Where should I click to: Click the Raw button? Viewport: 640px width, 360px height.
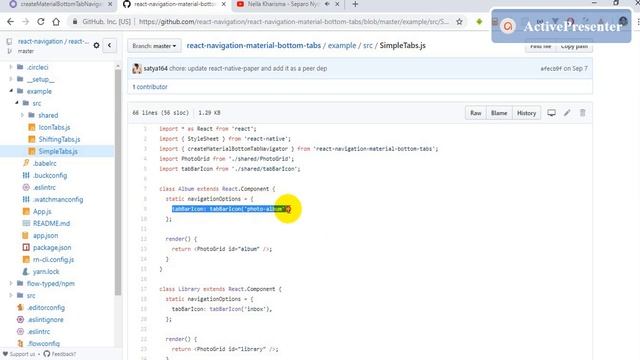476,113
